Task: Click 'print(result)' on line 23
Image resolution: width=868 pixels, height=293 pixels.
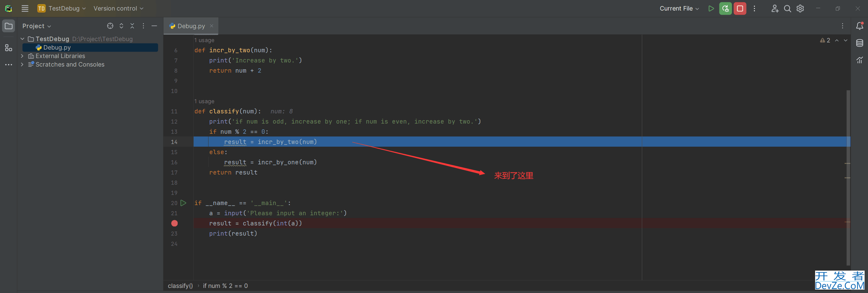Action: pos(233,234)
